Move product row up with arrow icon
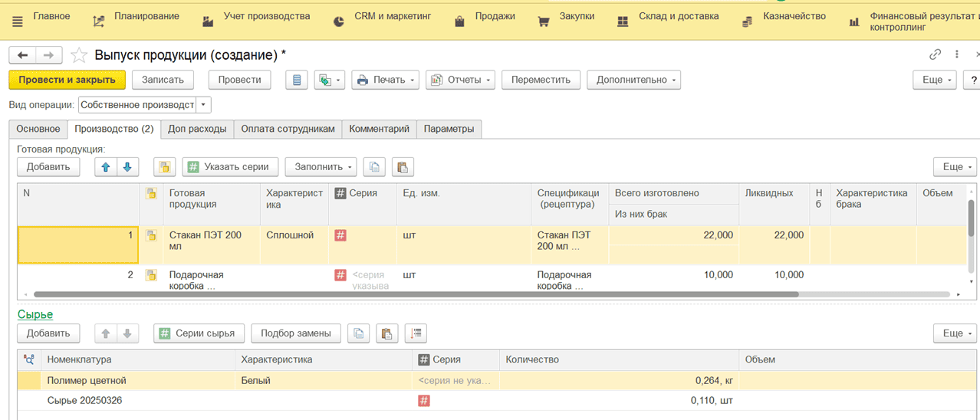 coord(106,167)
